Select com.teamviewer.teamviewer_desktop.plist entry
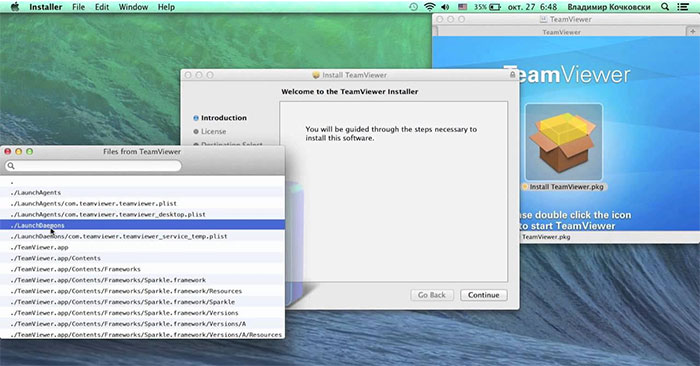This screenshot has width=700, height=366. 142,214
